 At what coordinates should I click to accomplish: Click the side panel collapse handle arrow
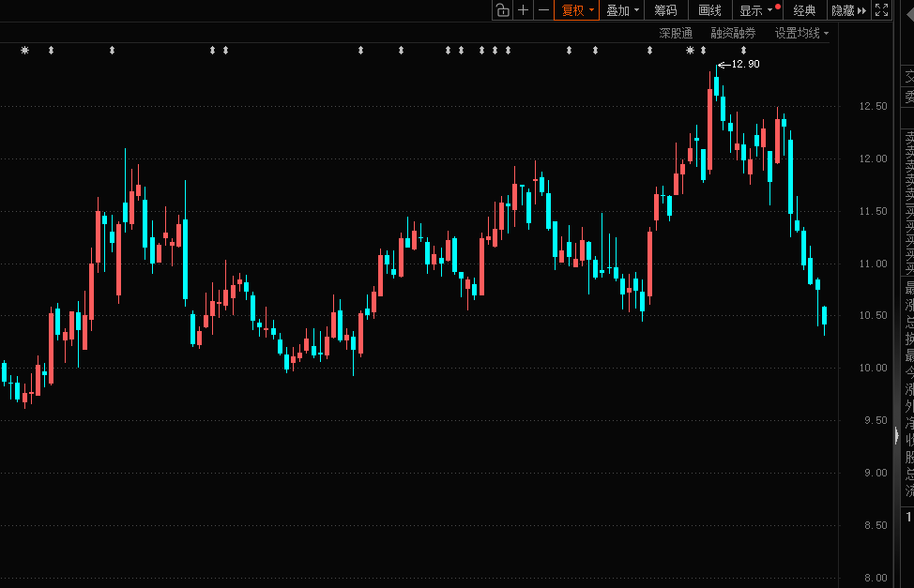[x=896, y=436]
